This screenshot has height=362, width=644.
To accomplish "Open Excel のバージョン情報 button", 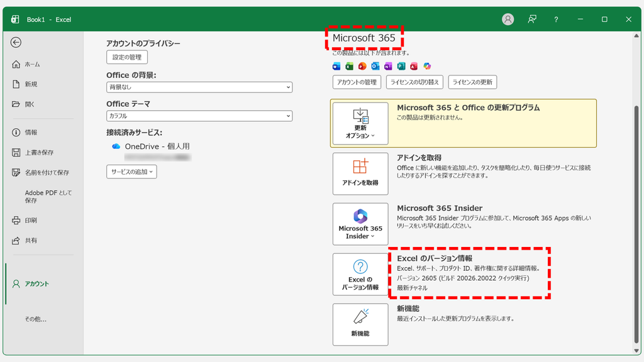I will point(360,274).
